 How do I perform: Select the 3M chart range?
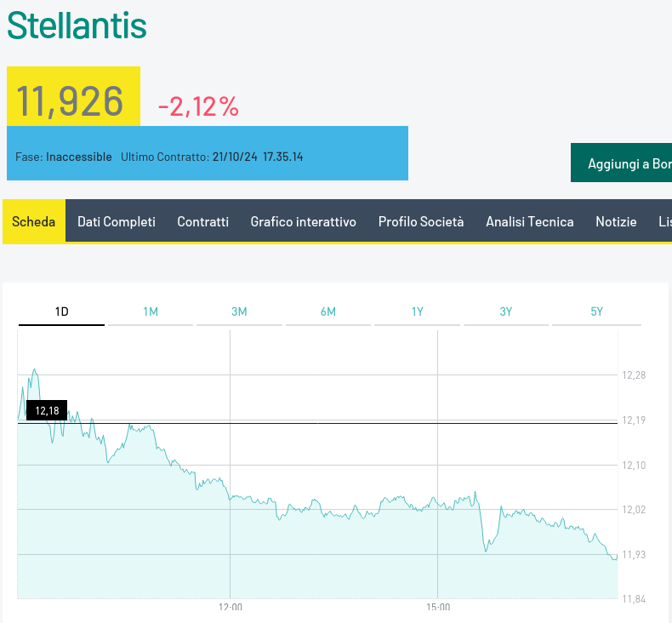coord(239,311)
